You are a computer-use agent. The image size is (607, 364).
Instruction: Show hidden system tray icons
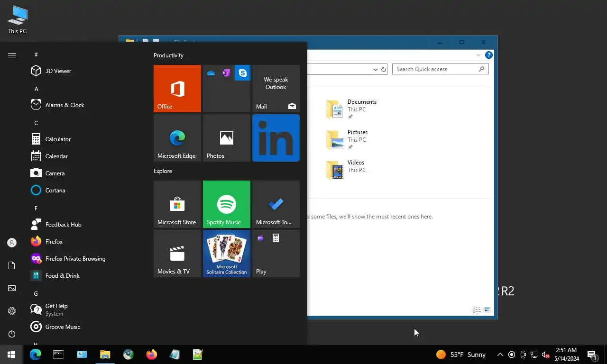point(500,355)
